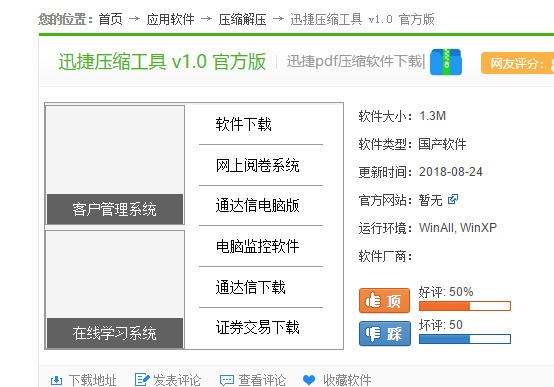
Task: Click the 国产软件 type value
Action: [442, 144]
